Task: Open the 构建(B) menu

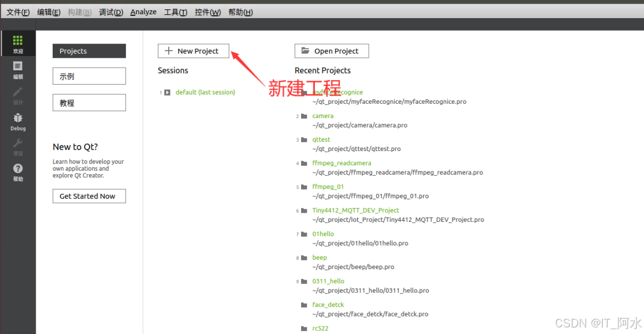Action: [x=80, y=12]
